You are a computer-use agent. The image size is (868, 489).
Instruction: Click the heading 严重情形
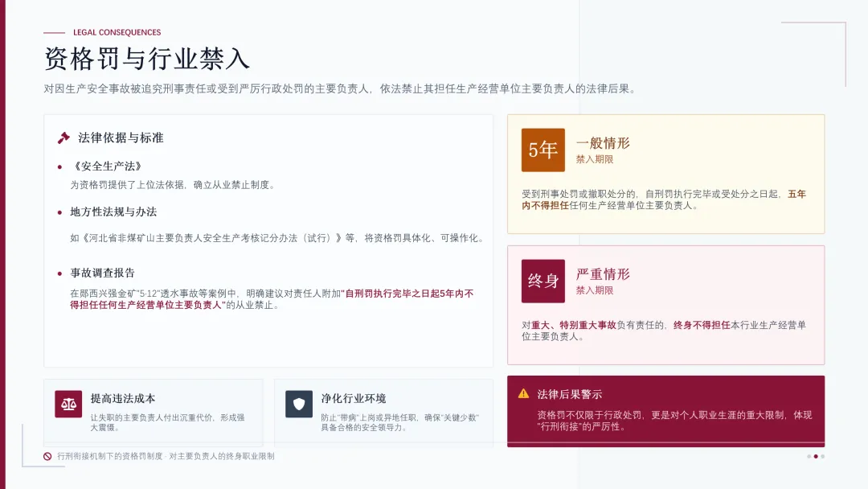(603, 274)
